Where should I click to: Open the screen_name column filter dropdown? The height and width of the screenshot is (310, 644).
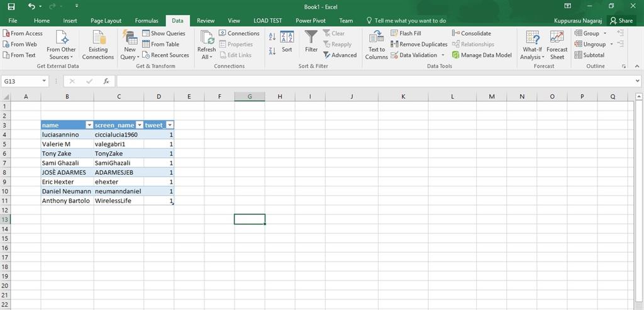[139, 125]
